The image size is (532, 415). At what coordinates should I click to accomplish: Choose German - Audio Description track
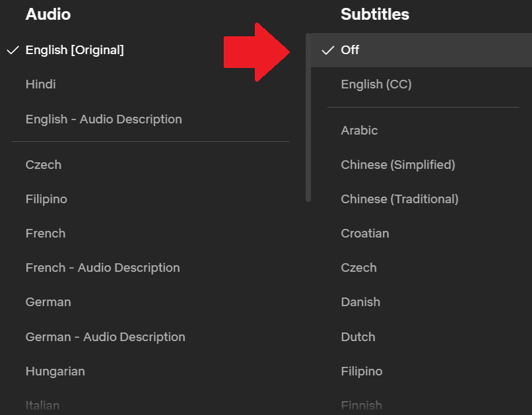(x=106, y=337)
